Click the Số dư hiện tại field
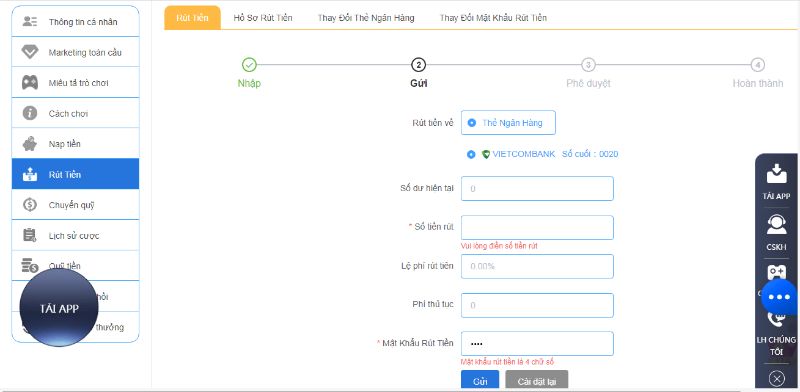 [537, 188]
